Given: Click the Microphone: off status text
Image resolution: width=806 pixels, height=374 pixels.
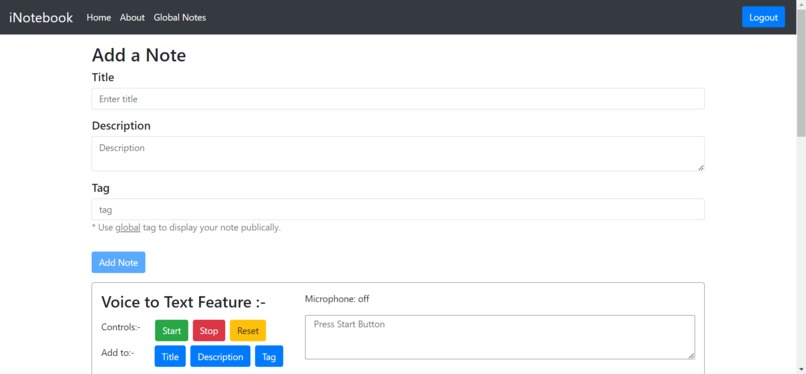Looking at the screenshot, I should point(337,299).
